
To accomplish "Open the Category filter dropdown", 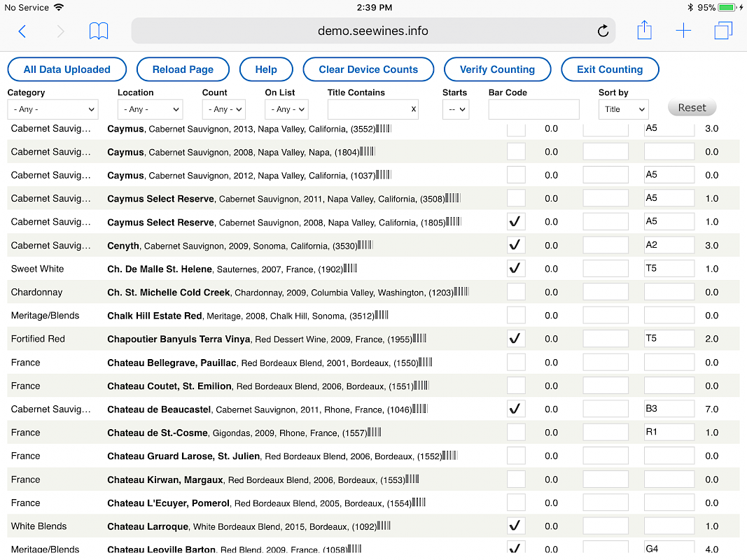I will click(x=53, y=109).
